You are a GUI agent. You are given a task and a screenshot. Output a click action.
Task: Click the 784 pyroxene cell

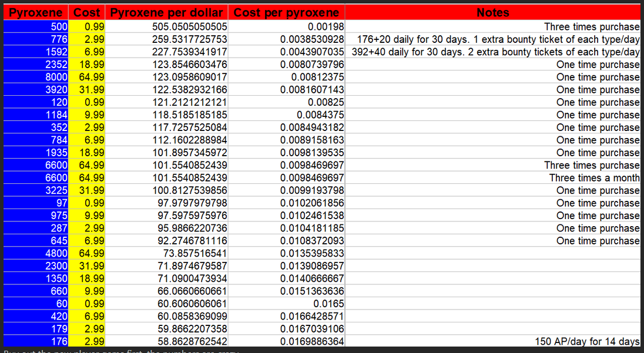(36, 140)
